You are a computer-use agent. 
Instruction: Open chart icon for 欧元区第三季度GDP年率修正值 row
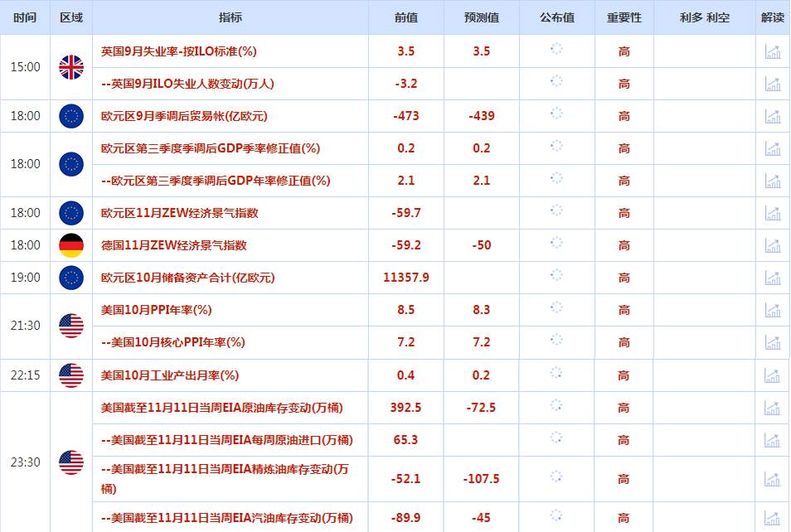point(772,181)
